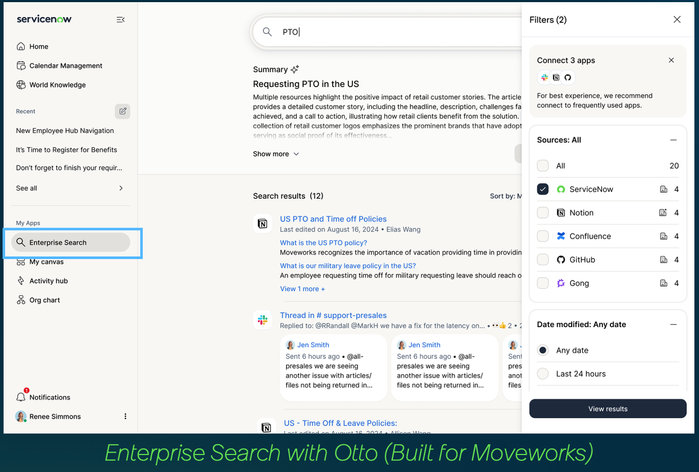Close the Filters panel

(x=677, y=20)
